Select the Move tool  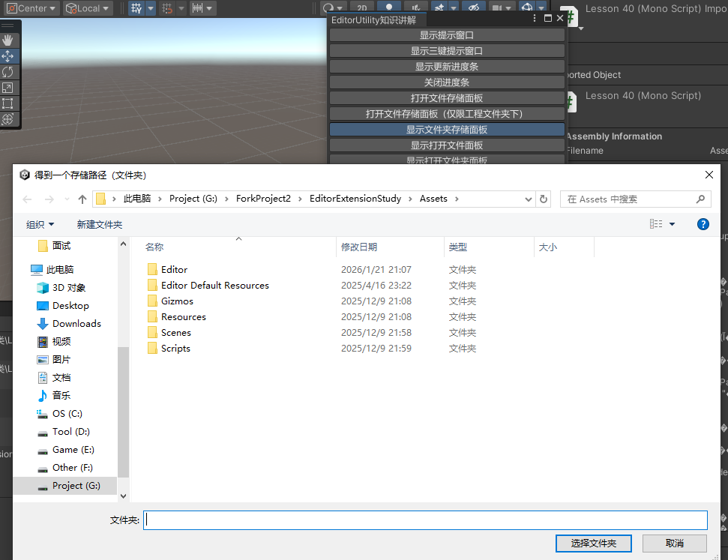pos(7,56)
